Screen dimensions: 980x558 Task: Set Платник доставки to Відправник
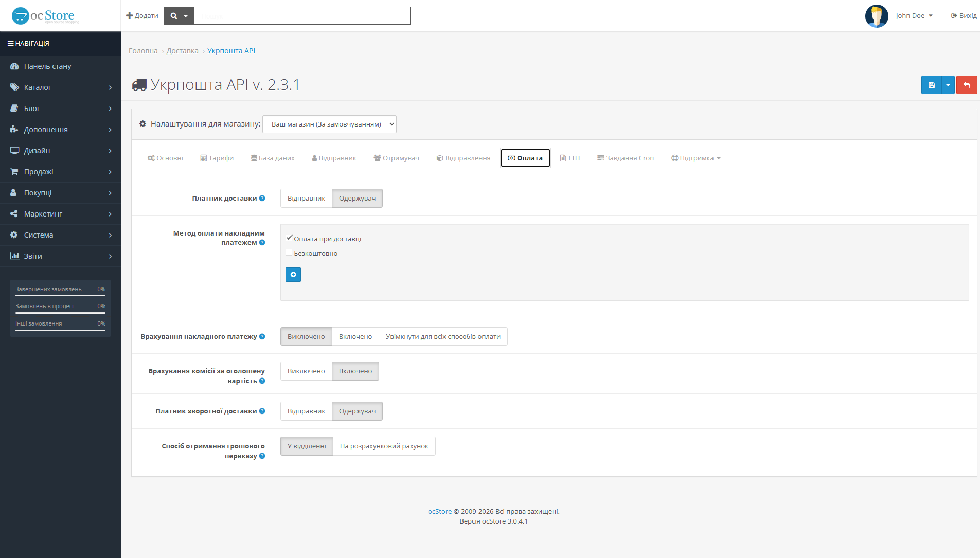point(306,199)
